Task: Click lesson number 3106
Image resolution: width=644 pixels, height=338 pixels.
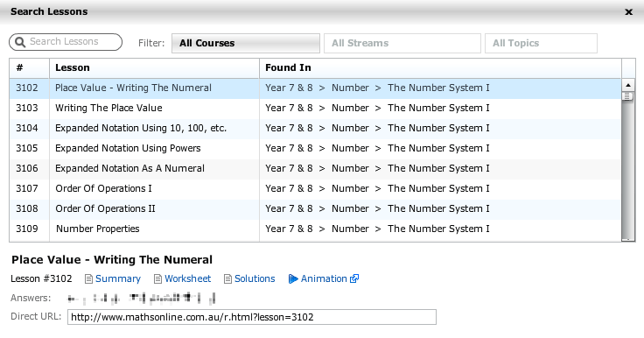Action: coord(27,169)
